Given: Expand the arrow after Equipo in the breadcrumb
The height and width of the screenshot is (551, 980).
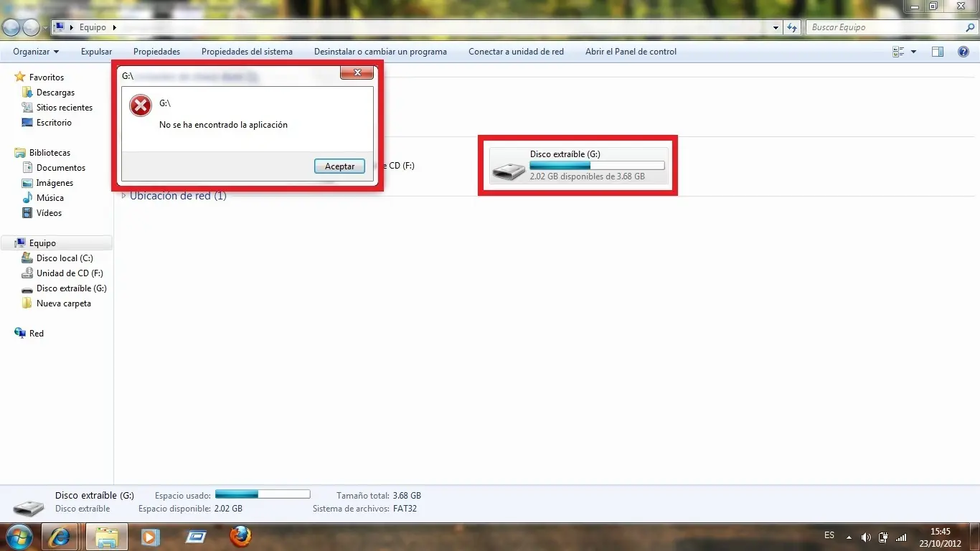Looking at the screenshot, I should [114, 27].
